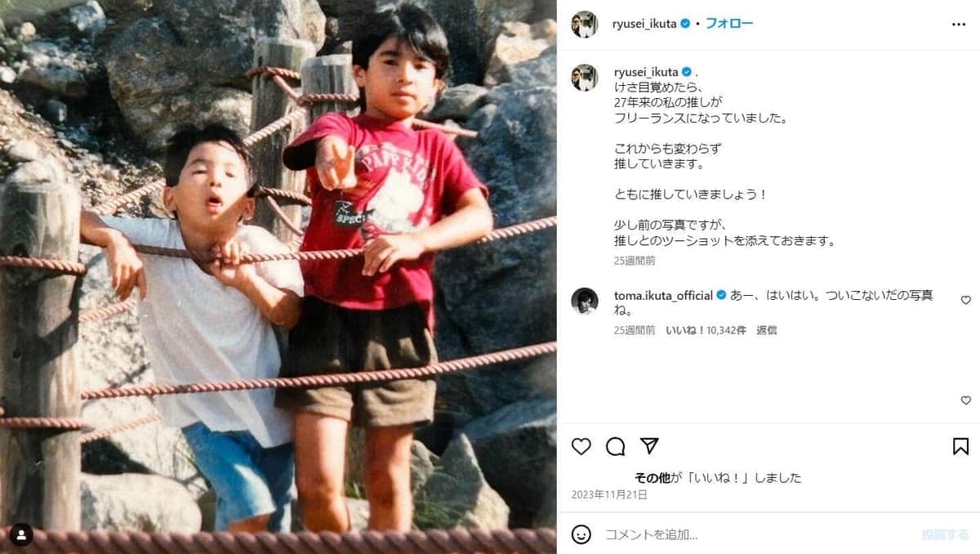980x554 pixels.
Task: Save post with bookmark icon
Action: pyautogui.click(x=960, y=446)
